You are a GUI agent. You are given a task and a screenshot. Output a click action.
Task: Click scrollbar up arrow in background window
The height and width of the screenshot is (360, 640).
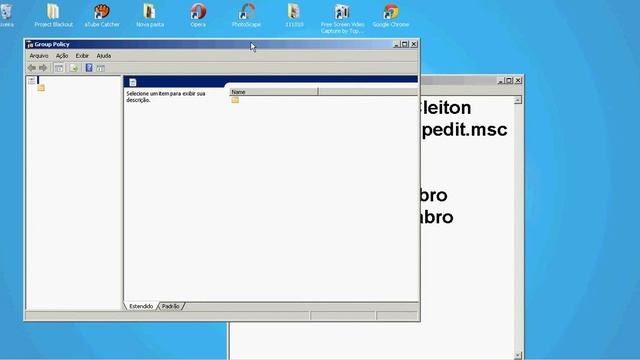(518, 100)
